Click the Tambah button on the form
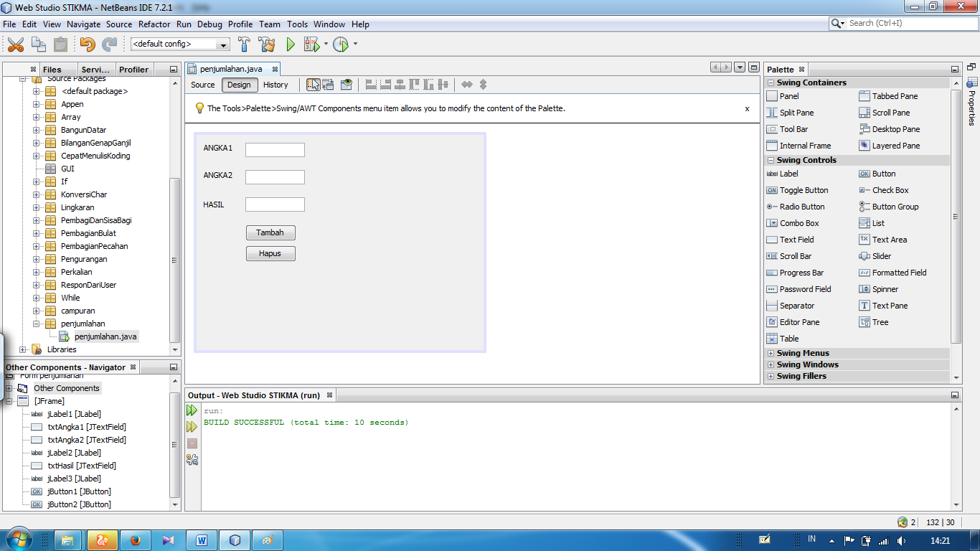 tap(270, 232)
